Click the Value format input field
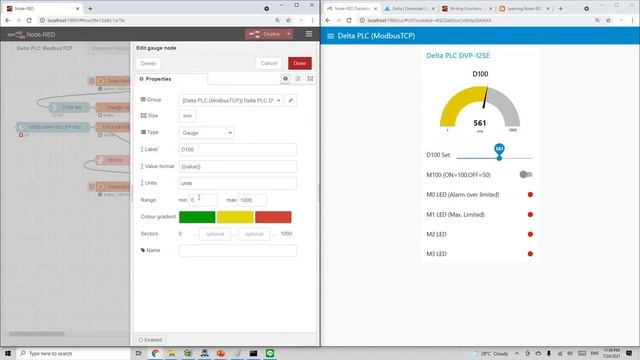 coord(238,167)
